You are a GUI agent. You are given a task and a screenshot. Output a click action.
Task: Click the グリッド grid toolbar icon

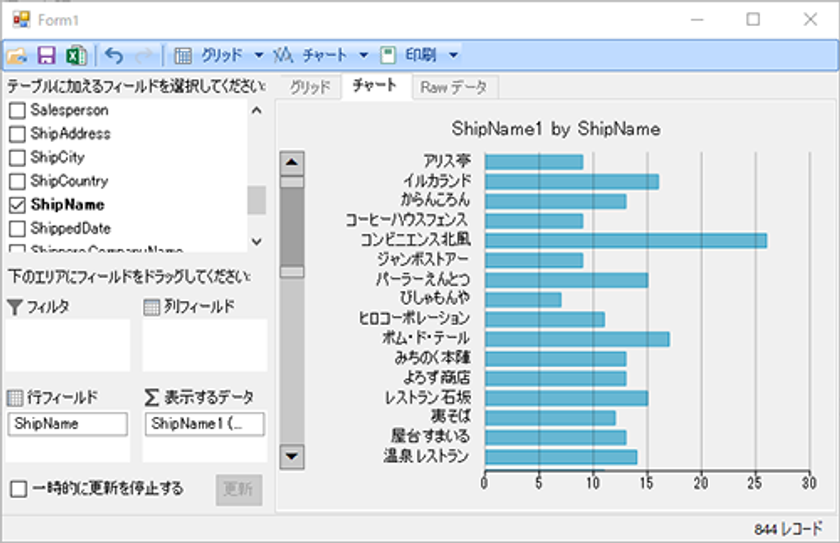[x=183, y=55]
